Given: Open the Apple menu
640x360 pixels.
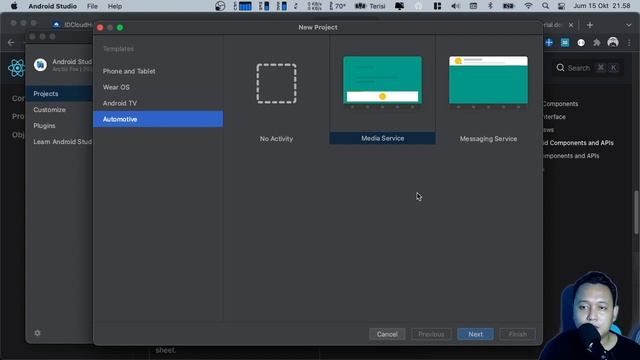Looking at the screenshot, I should (x=14, y=6).
